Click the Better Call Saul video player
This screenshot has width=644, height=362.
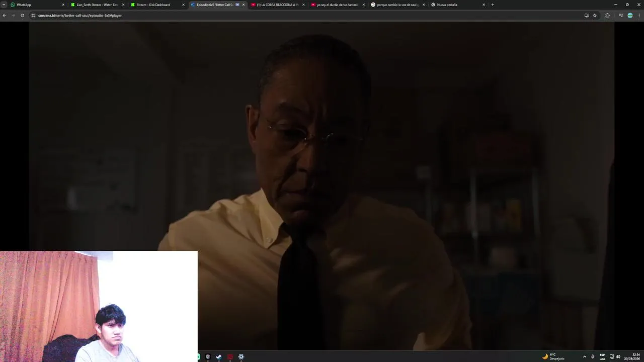click(321, 186)
